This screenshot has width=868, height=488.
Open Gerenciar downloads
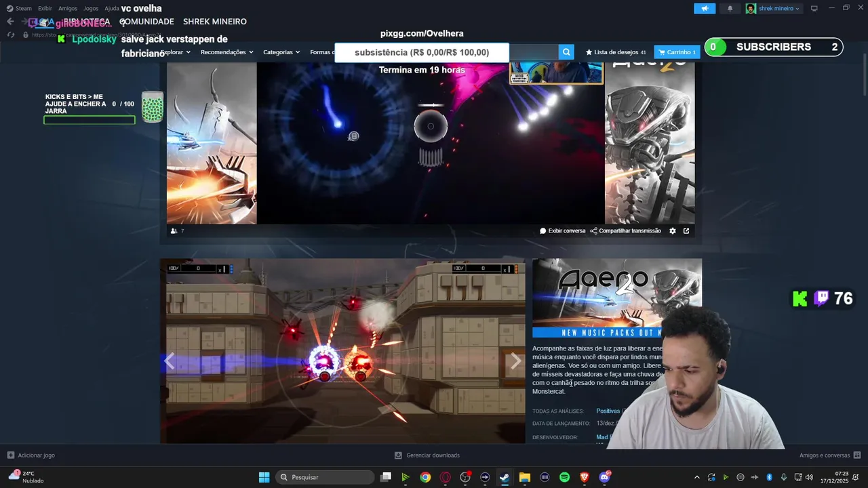click(427, 455)
